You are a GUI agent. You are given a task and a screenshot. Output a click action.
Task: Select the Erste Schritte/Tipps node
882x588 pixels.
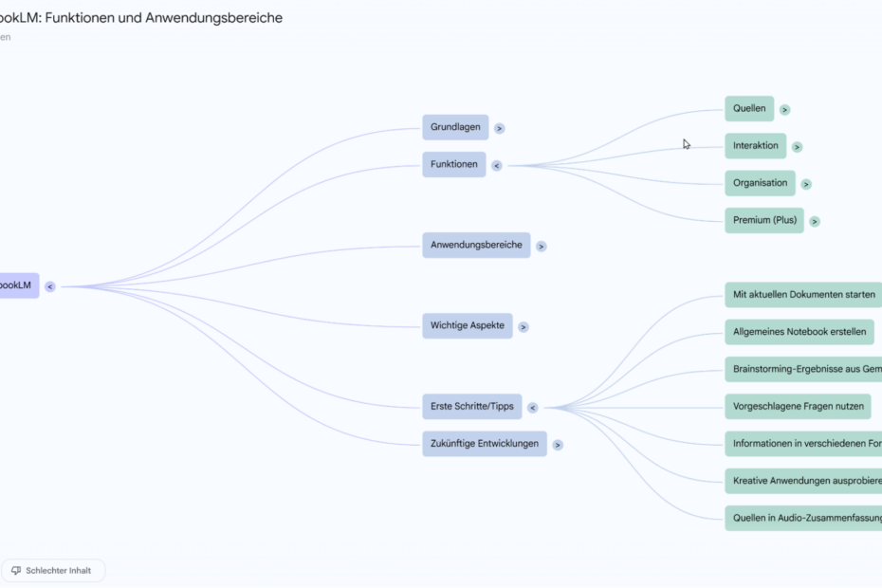click(472, 406)
